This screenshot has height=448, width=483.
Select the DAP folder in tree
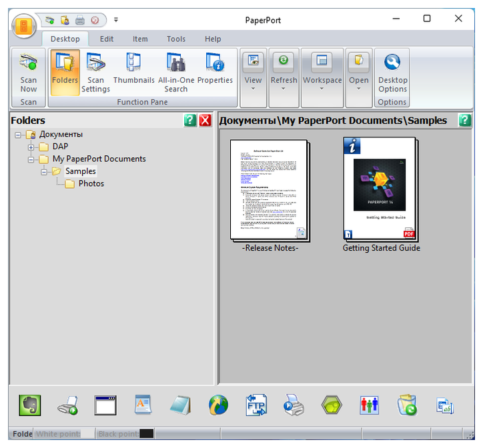pyautogui.click(x=60, y=147)
